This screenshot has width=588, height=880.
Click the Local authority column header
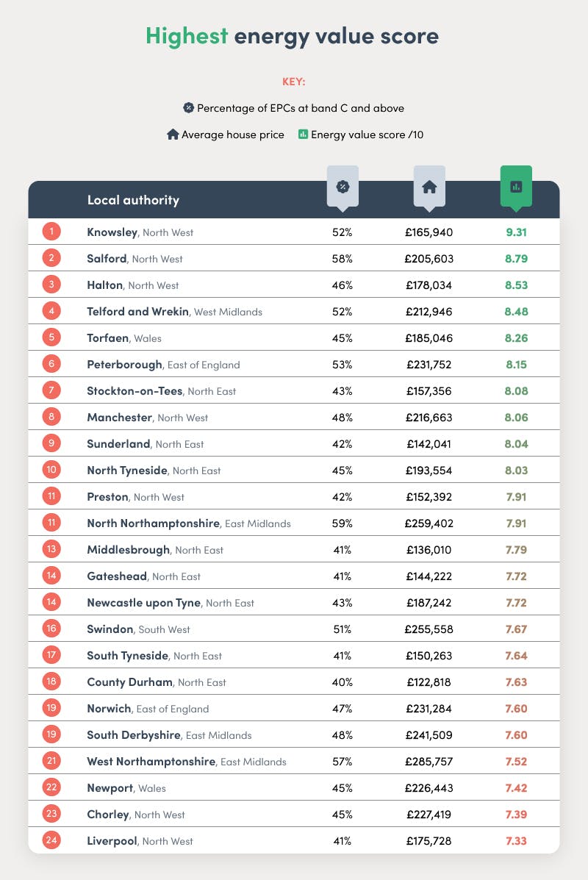coord(133,200)
